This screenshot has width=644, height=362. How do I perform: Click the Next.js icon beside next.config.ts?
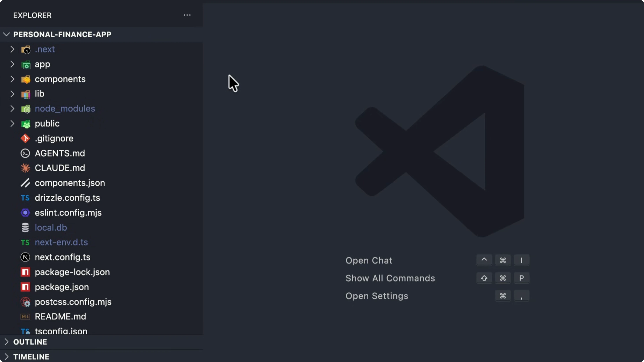point(25,257)
